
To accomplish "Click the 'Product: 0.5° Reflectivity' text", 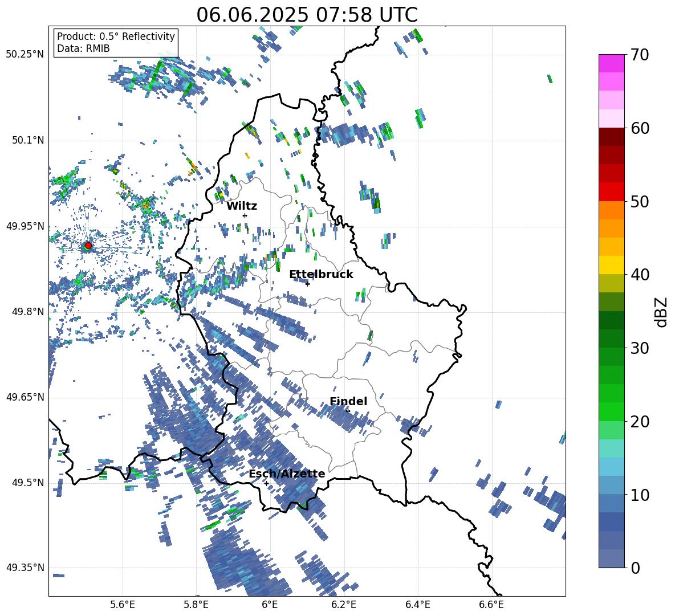I will (116, 36).
